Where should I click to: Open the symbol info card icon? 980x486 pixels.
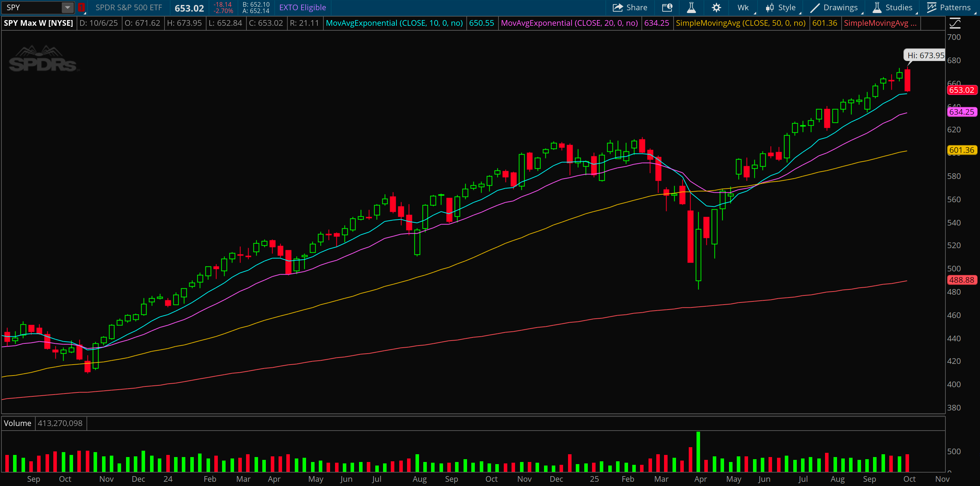[667, 8]
